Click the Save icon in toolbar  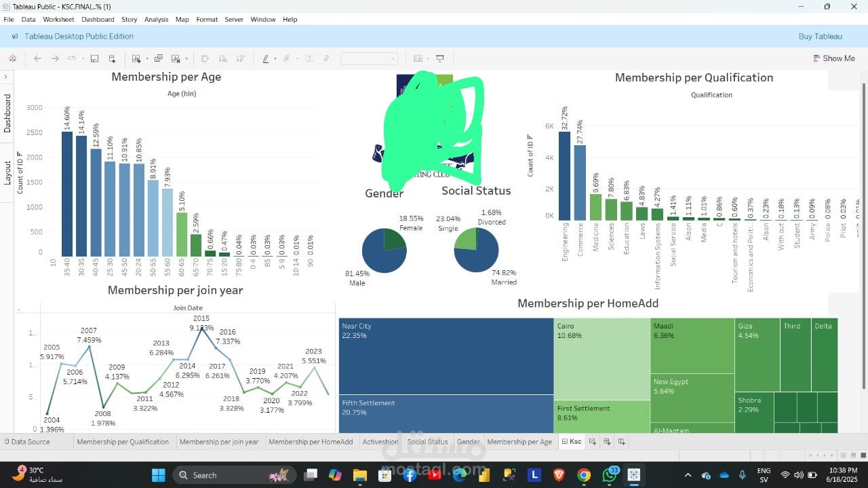click(94, 58)
